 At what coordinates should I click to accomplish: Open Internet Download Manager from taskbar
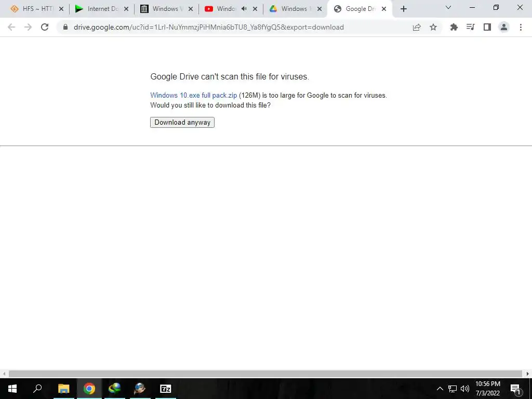[115, 389]
